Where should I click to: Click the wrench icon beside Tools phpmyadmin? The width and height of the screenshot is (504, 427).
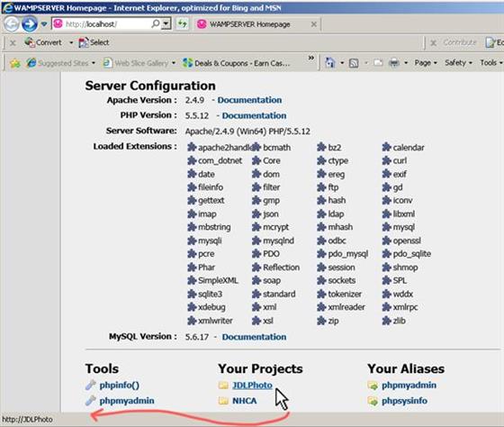[x=91, y=401]
